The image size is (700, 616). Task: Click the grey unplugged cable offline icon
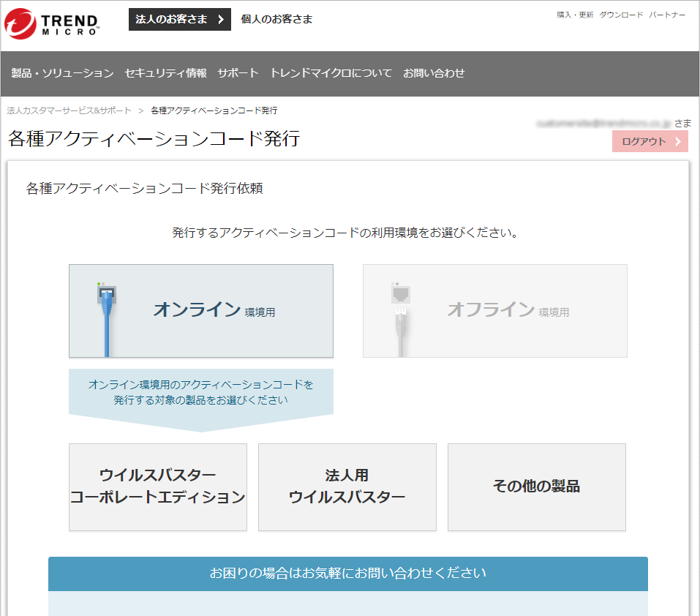401,315
